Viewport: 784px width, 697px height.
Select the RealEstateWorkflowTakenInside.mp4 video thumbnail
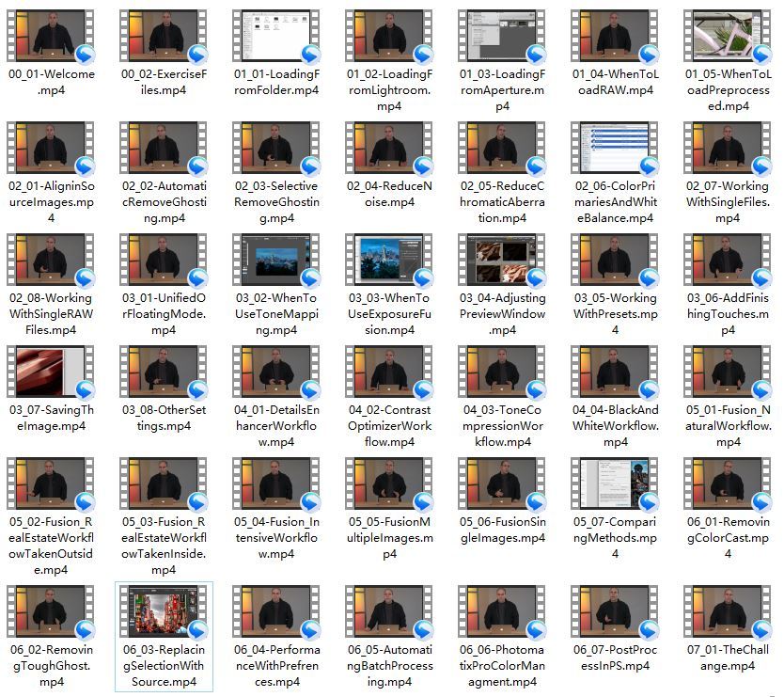(164, 484)
